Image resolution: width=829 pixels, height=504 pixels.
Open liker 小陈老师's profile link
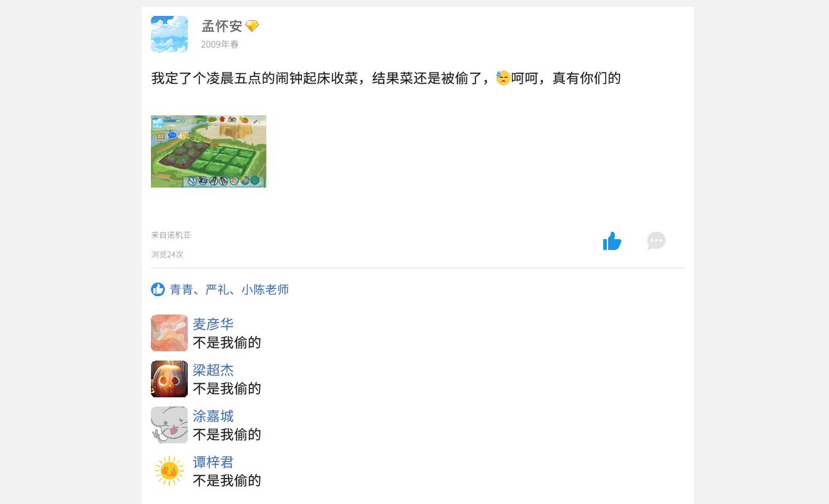click(265, 290)
